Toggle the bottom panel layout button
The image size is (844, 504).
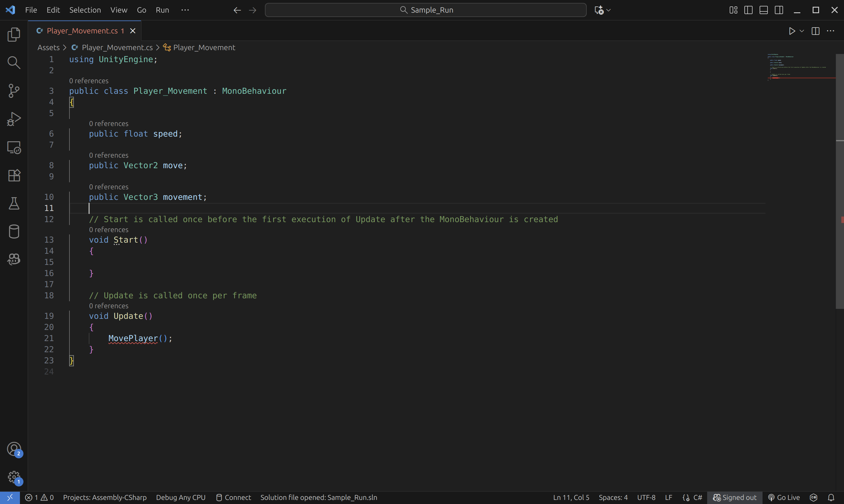tap(763, 10)
